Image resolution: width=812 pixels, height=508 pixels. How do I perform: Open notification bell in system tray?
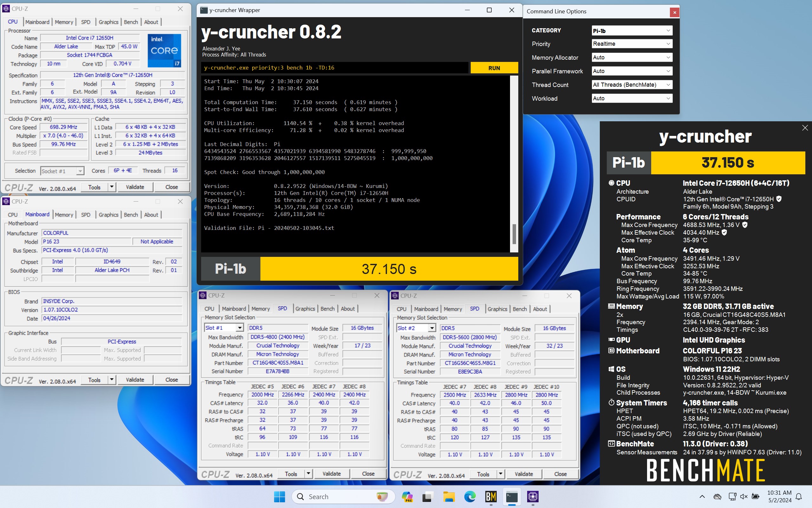click(x=799, y=497)
